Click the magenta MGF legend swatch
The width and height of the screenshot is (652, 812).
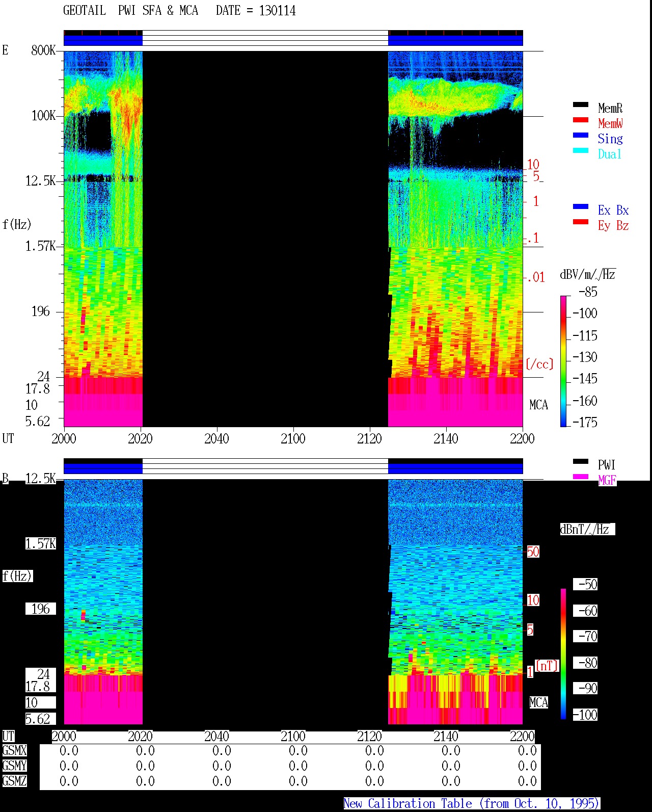point(580,477)
